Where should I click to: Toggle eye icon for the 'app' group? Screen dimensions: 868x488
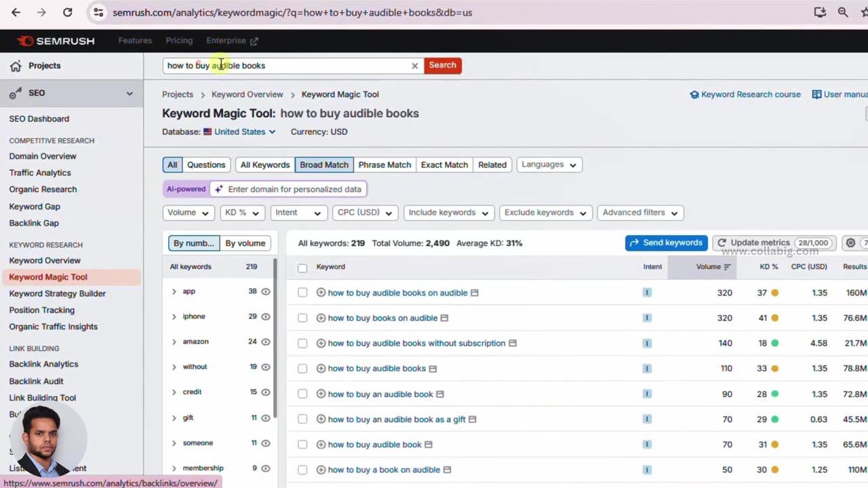[x=266, y=291]
